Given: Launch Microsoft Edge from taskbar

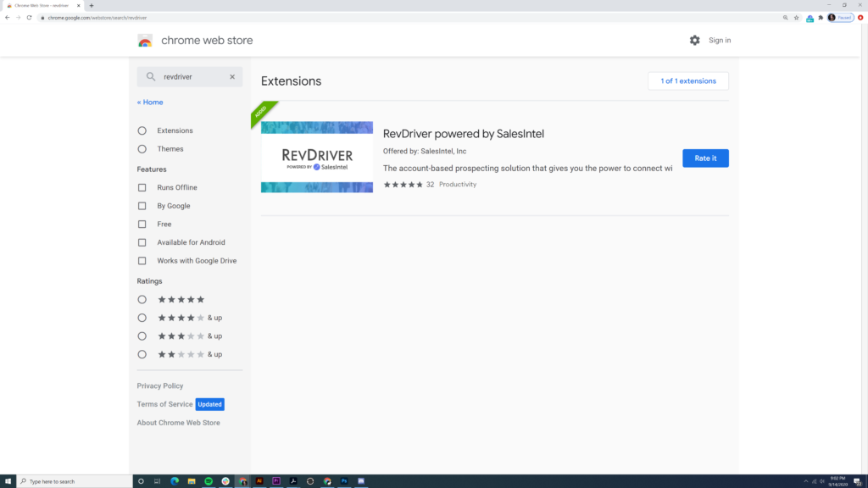Looking at the screenshot, I should 175,481.
